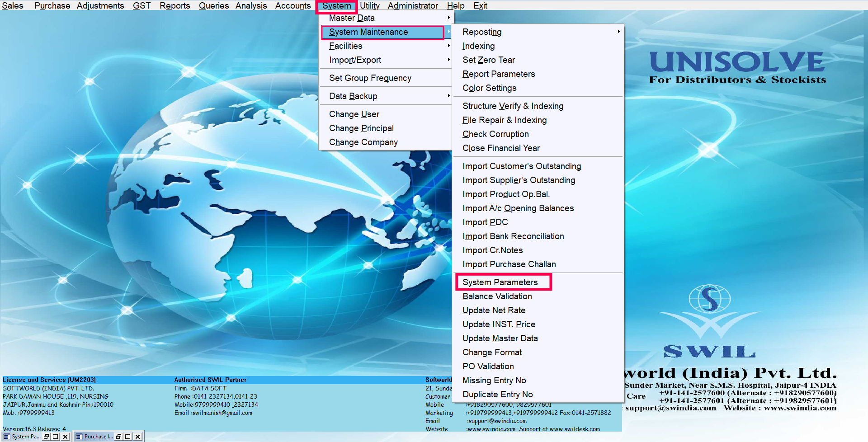868x442 pixels.
Task: Select Change Principal
Action: tap(386, 128)
